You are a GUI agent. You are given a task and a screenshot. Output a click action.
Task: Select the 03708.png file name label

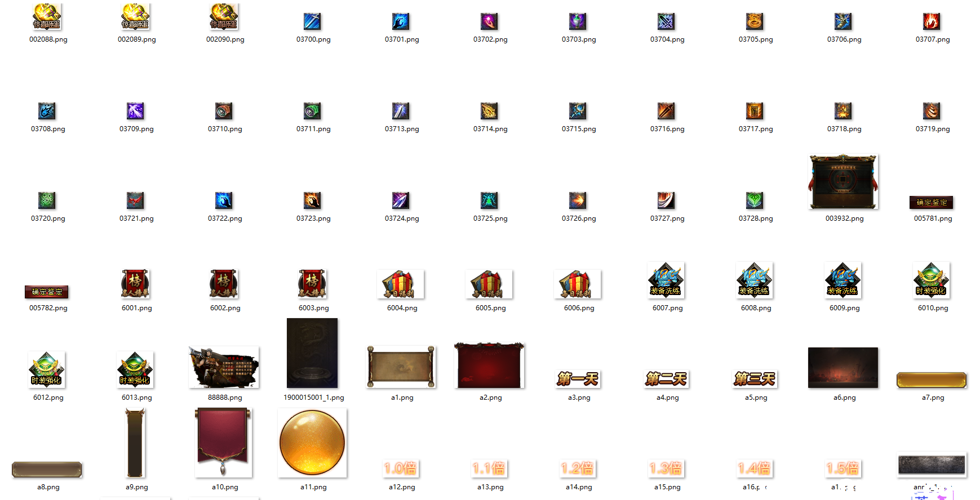tap(48, 129)
